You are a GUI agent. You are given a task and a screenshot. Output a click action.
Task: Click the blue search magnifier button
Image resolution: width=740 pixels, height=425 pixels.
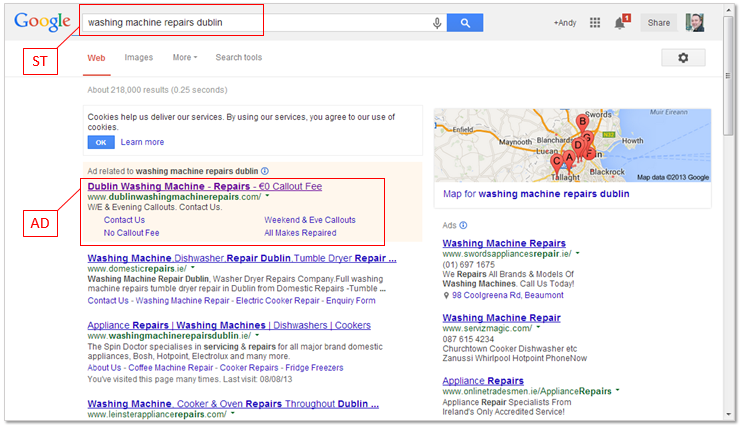[465, 23]
